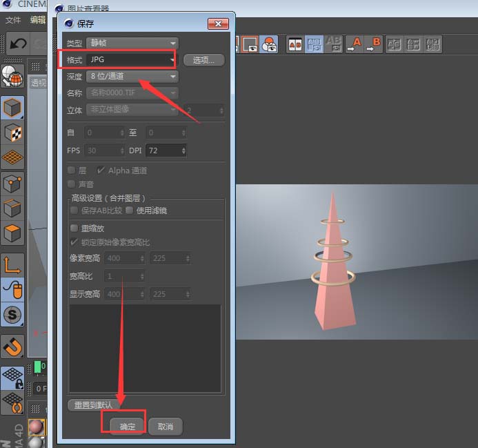Screen dimensions: 478x448
Task: Click the Set as A icon
Action: 355,45
